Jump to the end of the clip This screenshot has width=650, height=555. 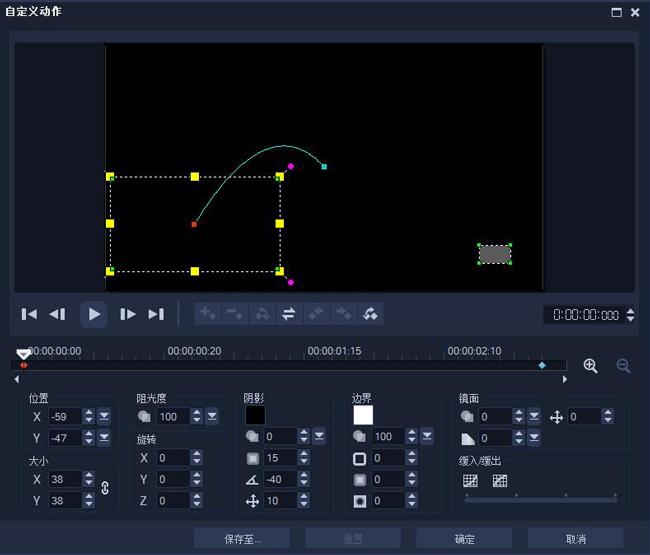click(x=156, y=314)
